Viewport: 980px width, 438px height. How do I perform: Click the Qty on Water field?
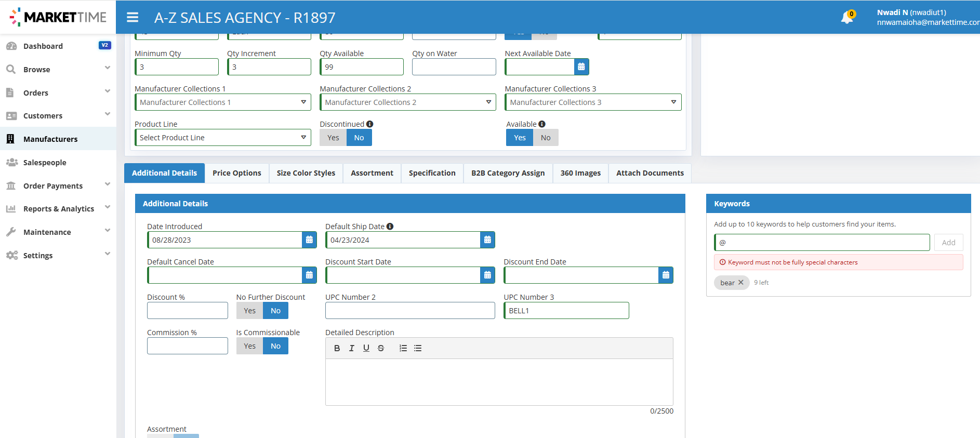(454, 67)
